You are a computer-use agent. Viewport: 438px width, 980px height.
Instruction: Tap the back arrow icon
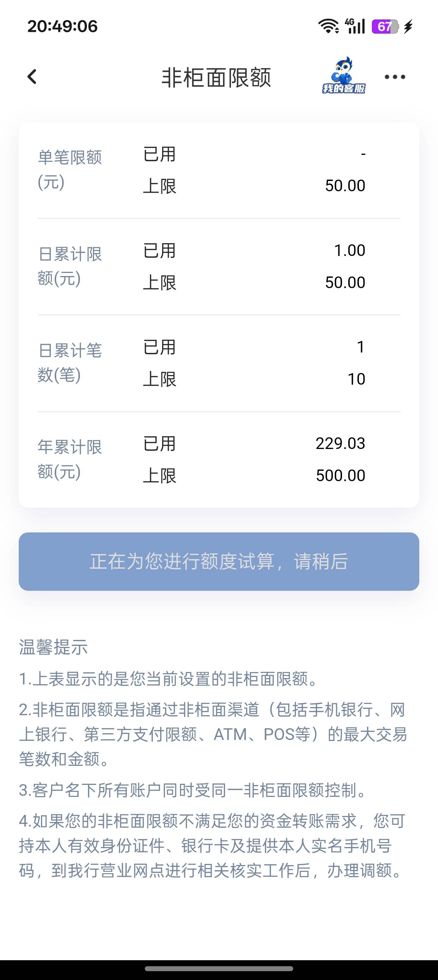32,77
